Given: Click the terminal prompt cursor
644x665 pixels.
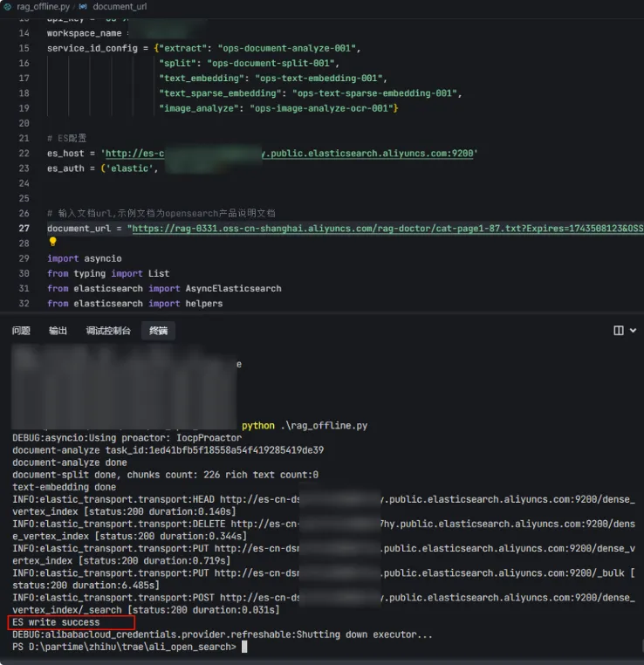Looking at the screenshot, I should (245, 647).
